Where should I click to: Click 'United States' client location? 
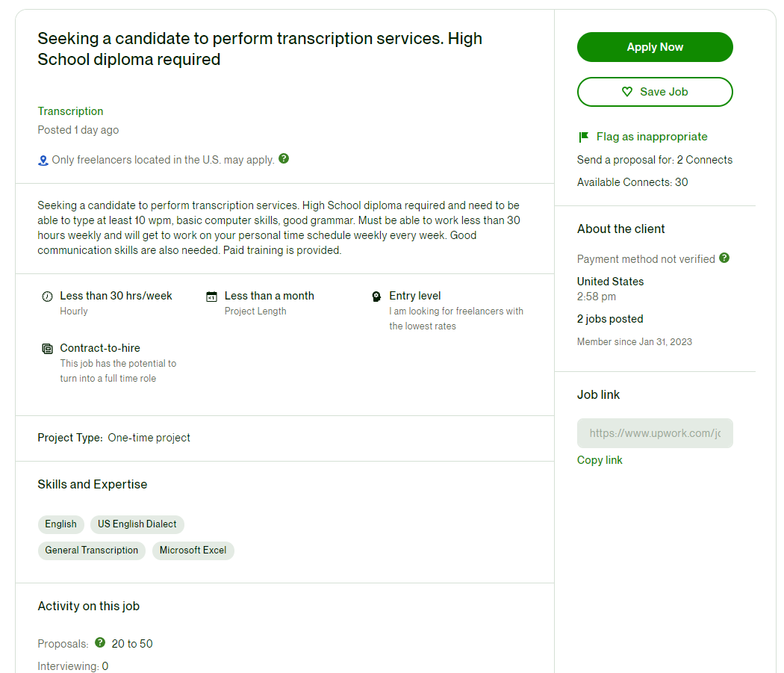coord(610,281)
